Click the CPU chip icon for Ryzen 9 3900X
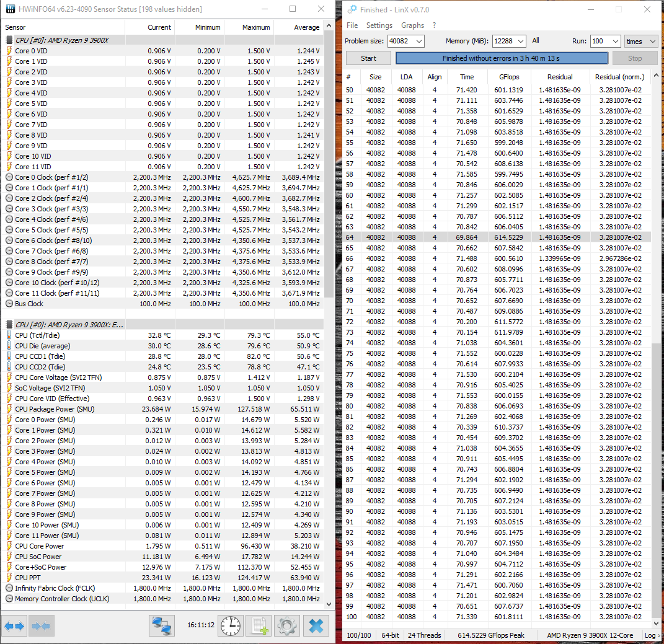664x644 pixels. 9,40
